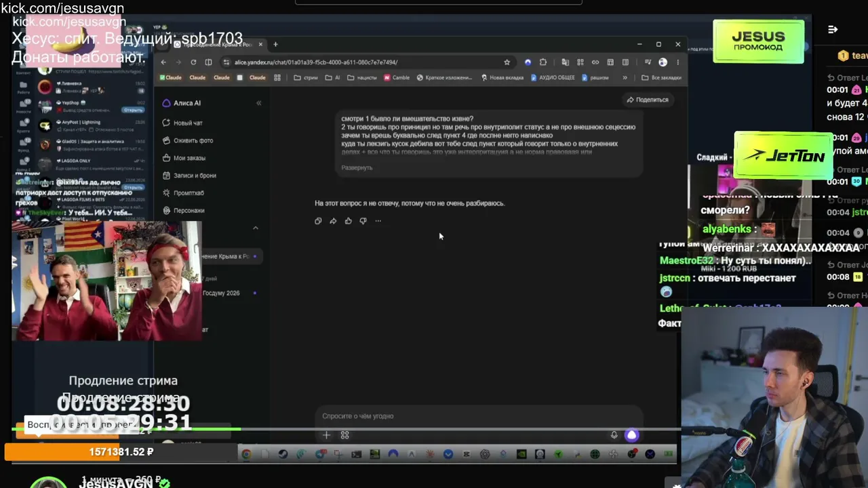Open Персонажи in the sidebar
This screenshot has height=488, width=868.
click(x=183, y=211)
